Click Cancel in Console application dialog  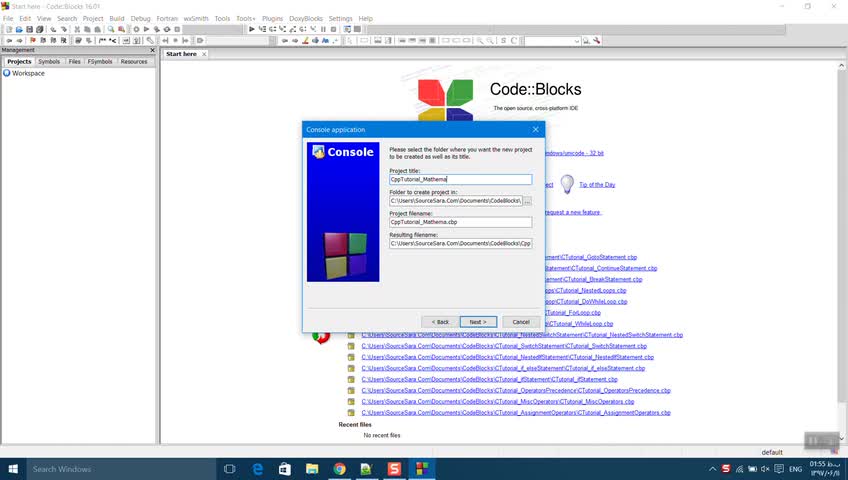pos(521,322)
